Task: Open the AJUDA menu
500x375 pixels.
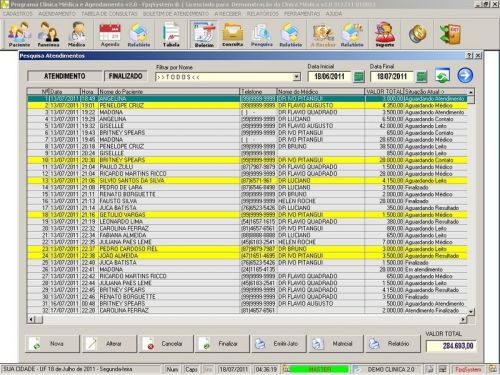Action: (334, 14)
